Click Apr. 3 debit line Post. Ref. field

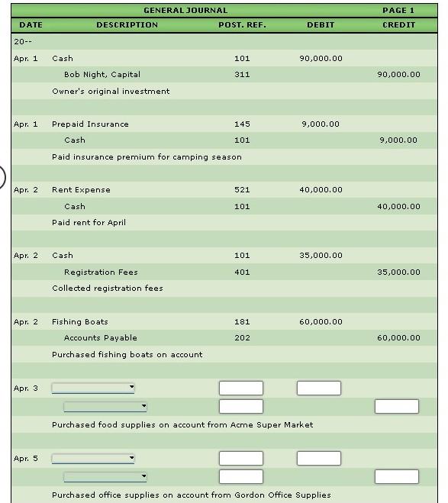point(241,389)
